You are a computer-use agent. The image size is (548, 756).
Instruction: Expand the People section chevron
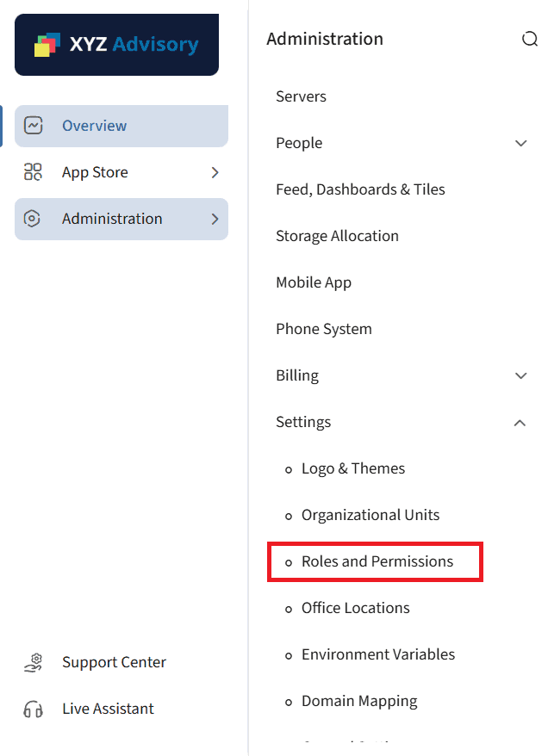click(x=520, y=143)
